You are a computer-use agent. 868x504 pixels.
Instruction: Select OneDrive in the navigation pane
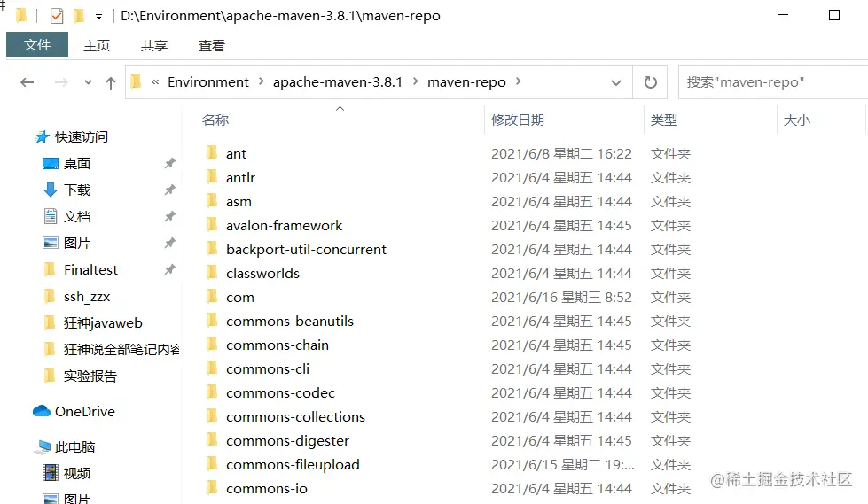pyautogui.click(x=85, y=411)
